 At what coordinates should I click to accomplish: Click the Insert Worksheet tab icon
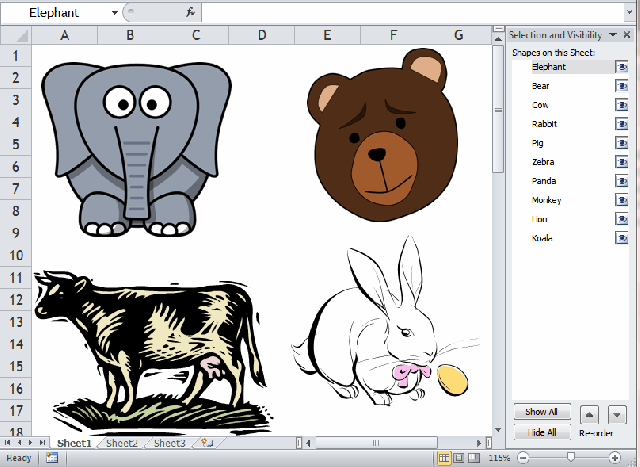(207, 442)
